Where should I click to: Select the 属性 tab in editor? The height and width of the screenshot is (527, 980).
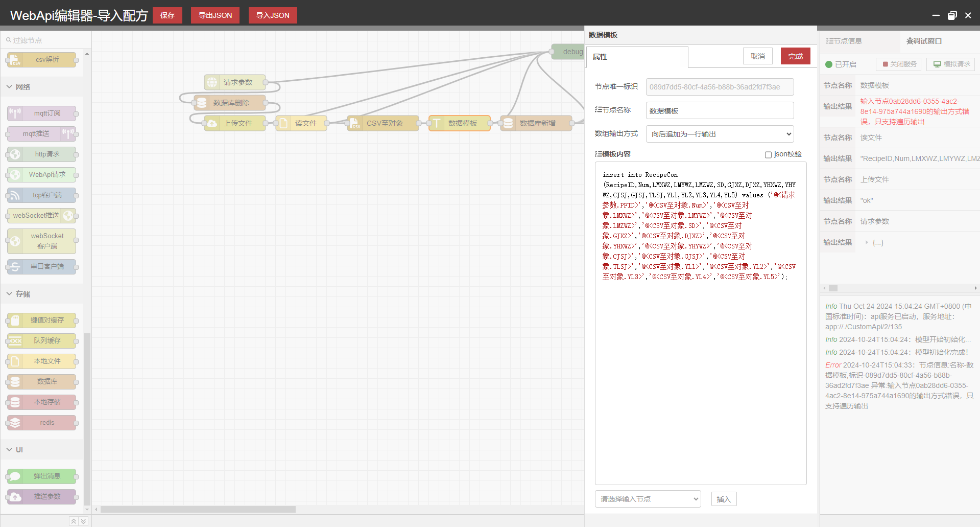point(637,57)
